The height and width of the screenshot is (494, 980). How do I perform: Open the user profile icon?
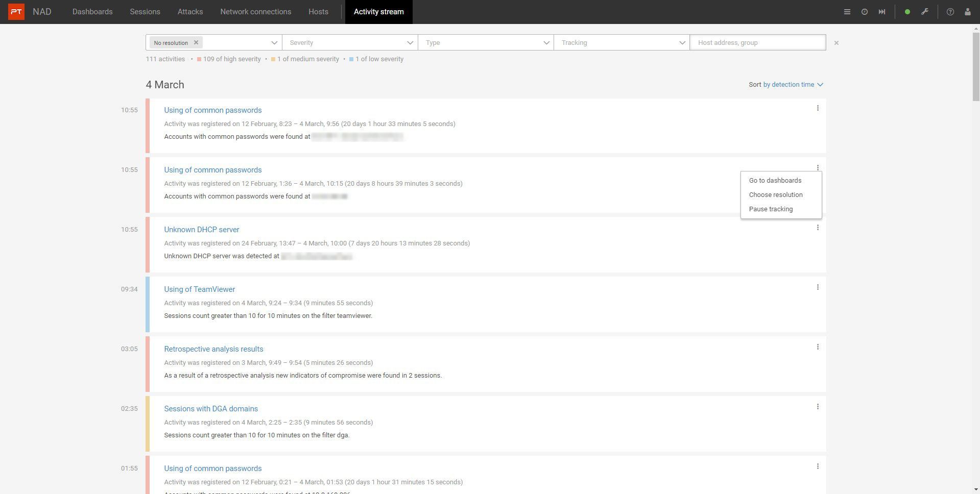point(968,12)
